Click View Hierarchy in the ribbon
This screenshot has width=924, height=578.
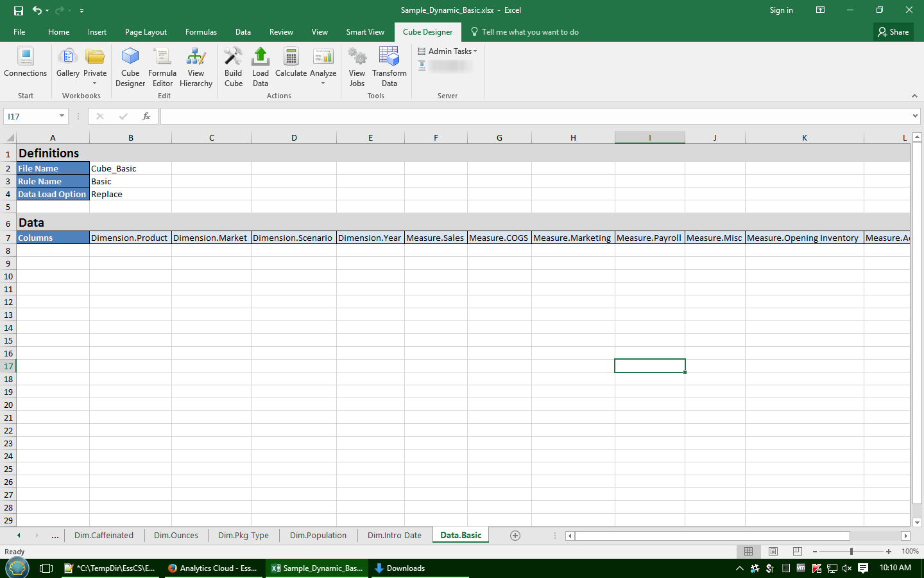[x=196, y=67]
